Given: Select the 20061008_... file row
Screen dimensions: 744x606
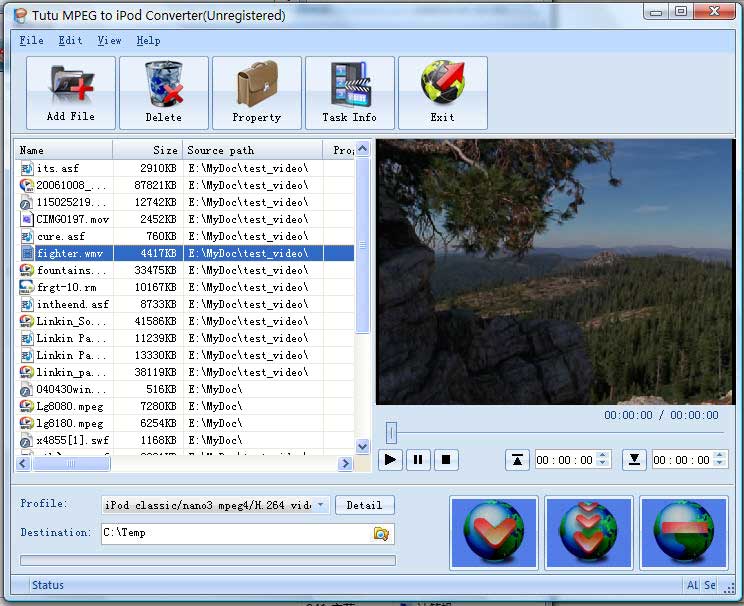Looking at the screenshot, I should click(x=185, y=185).
